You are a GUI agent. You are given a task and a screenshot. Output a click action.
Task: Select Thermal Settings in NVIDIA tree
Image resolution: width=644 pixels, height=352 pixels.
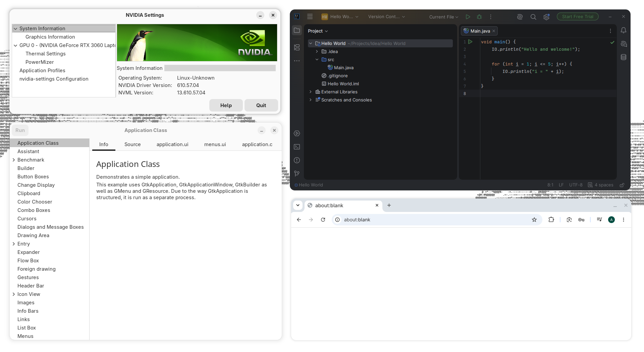click(x=46, y=54)
